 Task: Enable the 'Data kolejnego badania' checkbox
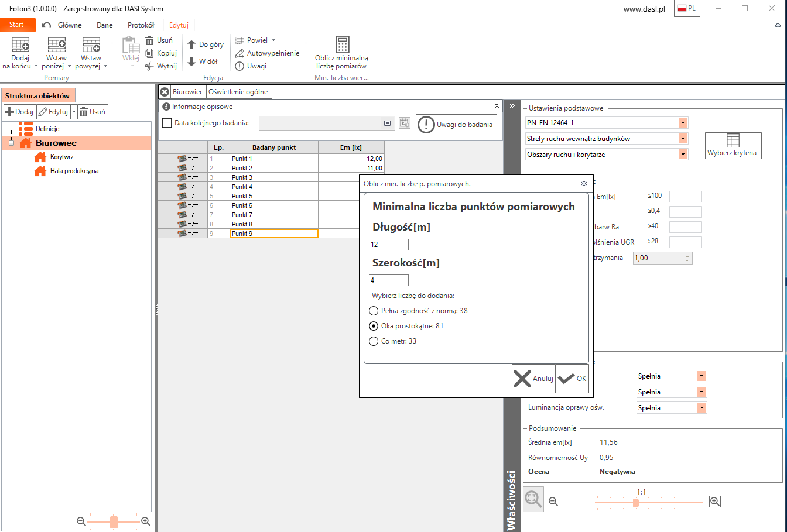[x=167, y=123]
